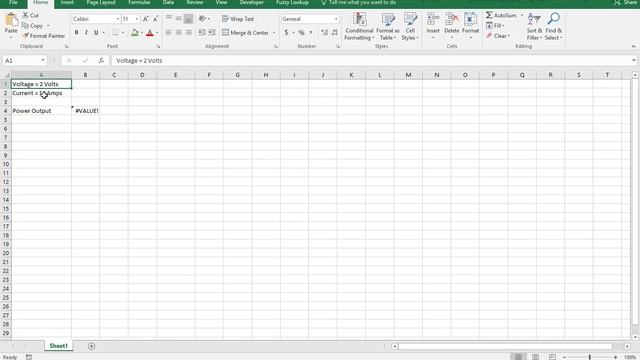
Task: Center cell text horizontally
Action: click(178, 32)
